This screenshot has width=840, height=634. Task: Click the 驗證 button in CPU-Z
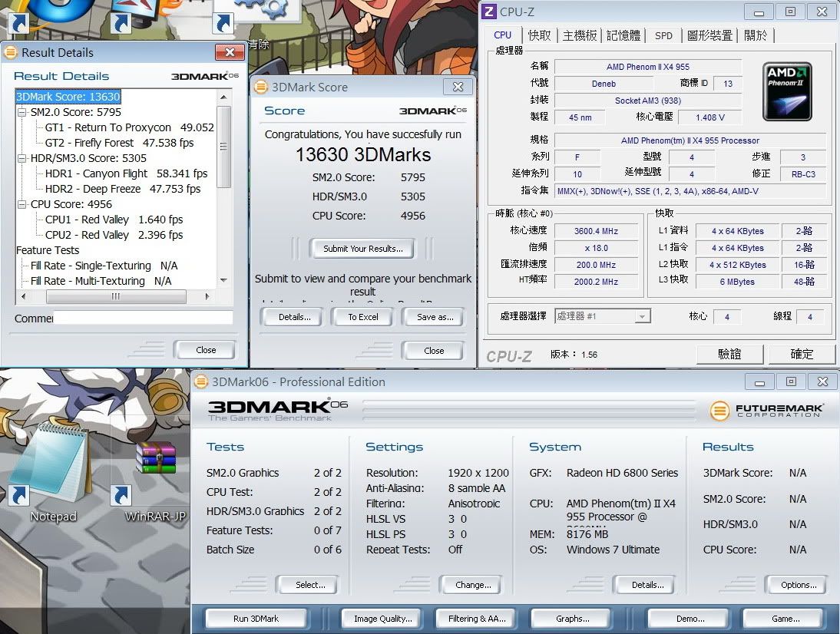click(x=729, y=354)
